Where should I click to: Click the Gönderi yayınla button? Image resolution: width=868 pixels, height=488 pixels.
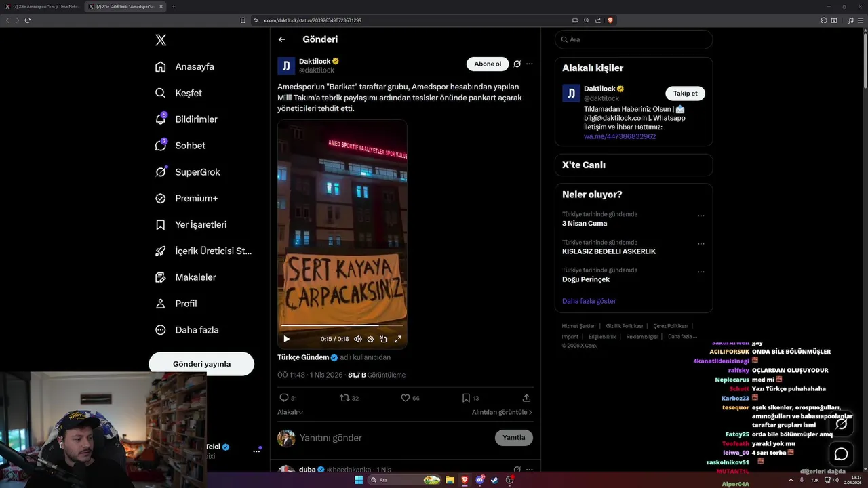coord(201,364)
